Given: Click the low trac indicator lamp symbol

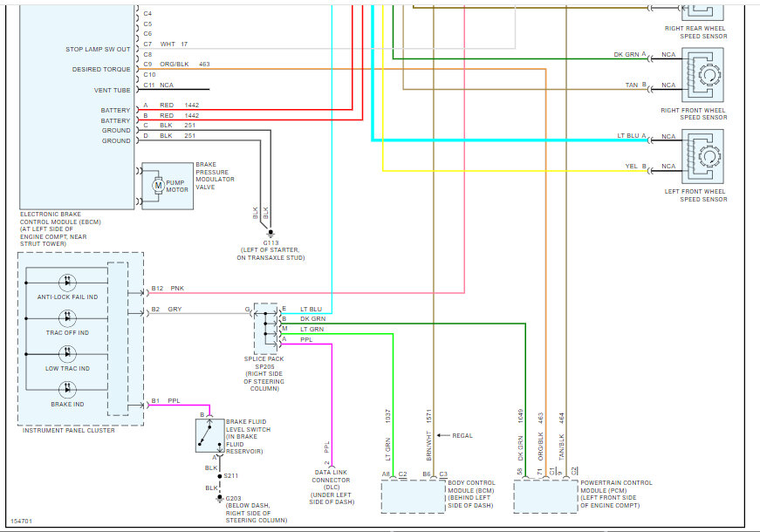Looking at the screenshot, I should coord(67,354).
